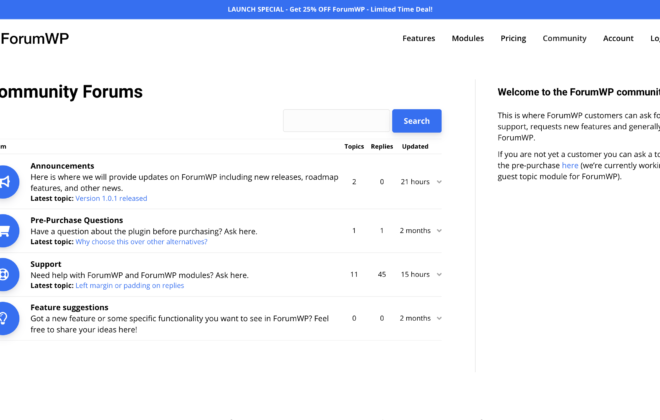The image size is (660, 420).
Task: Click the Updated column header
Action: (415, 146)
